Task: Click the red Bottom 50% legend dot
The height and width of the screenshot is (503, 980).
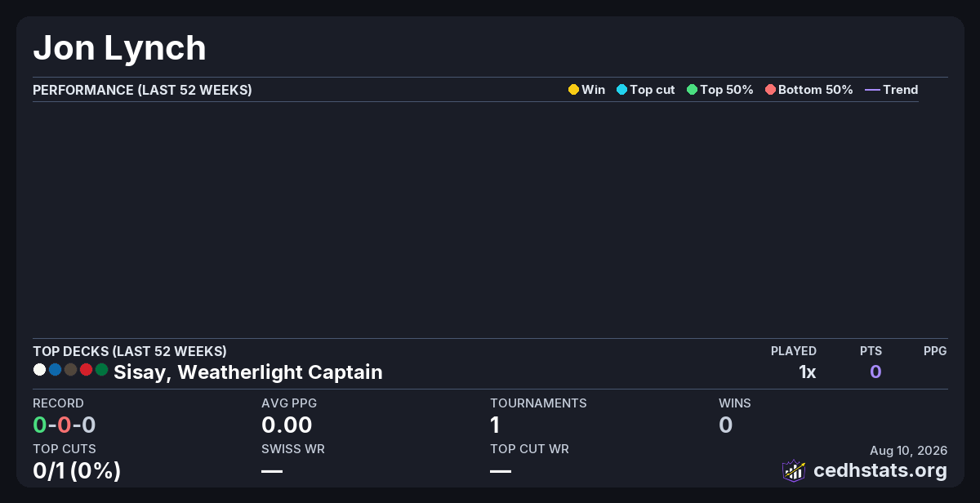Action: [770, 90]
